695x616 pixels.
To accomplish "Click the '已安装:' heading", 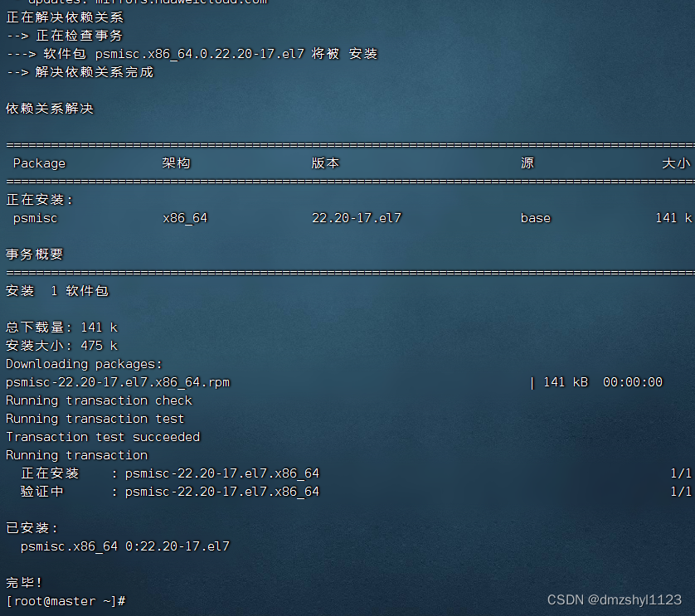I will (32, 528).
